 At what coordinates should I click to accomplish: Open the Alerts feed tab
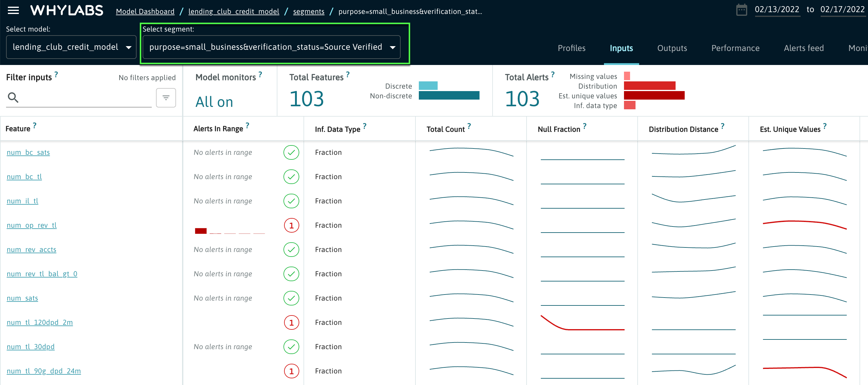point(804,48)
